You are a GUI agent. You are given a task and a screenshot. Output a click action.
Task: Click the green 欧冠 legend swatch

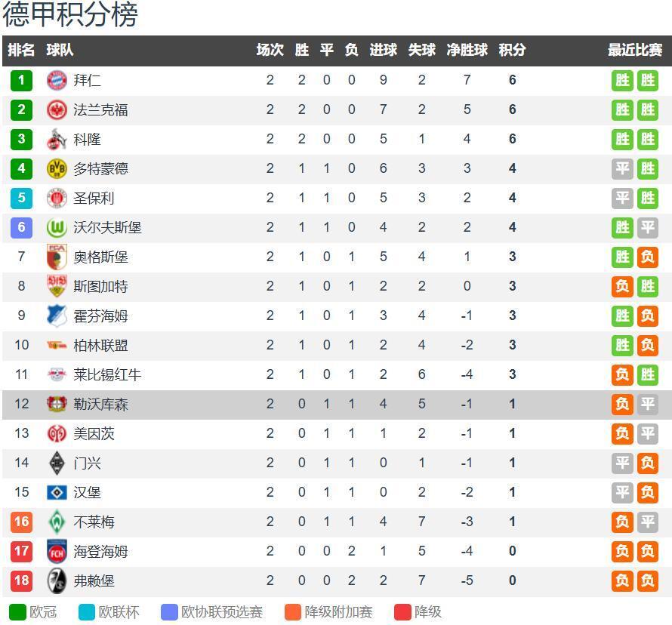click(17, 611)
